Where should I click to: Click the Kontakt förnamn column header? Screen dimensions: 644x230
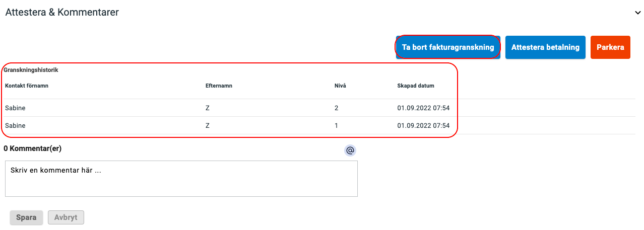coord(27,86)
